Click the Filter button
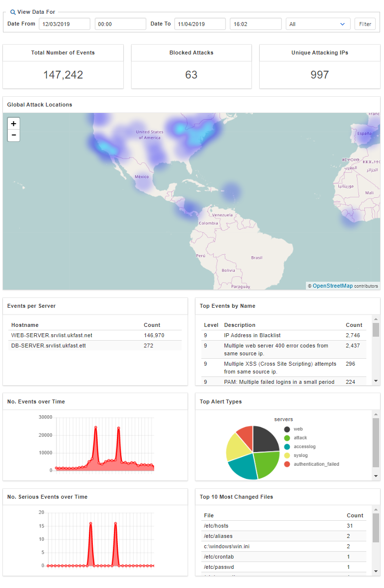Screen dimensions: 384x588 365,24
